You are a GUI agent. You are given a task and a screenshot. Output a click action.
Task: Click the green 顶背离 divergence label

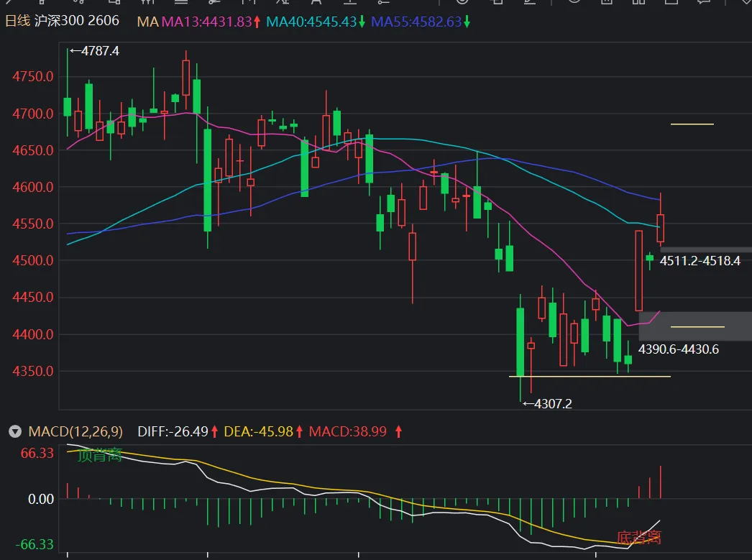pyautogui.click(x=100, y=455)
